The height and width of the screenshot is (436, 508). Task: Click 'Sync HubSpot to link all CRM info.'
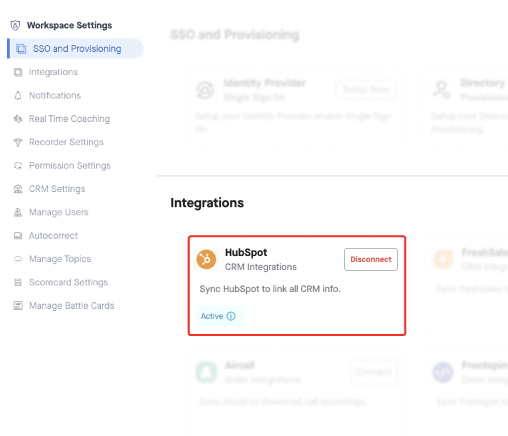click(x=270, y=289)
